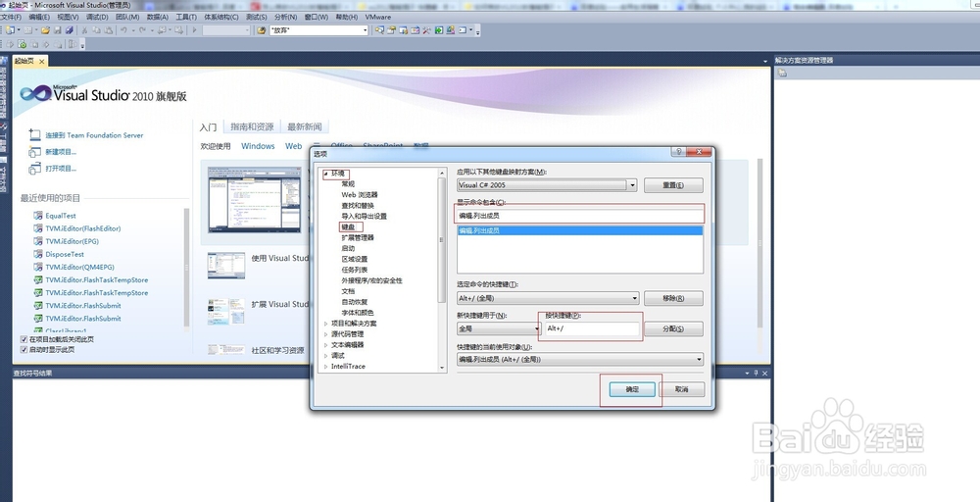Click the pin icon on the 查找符号结果 panel

(x=756, y=374)
